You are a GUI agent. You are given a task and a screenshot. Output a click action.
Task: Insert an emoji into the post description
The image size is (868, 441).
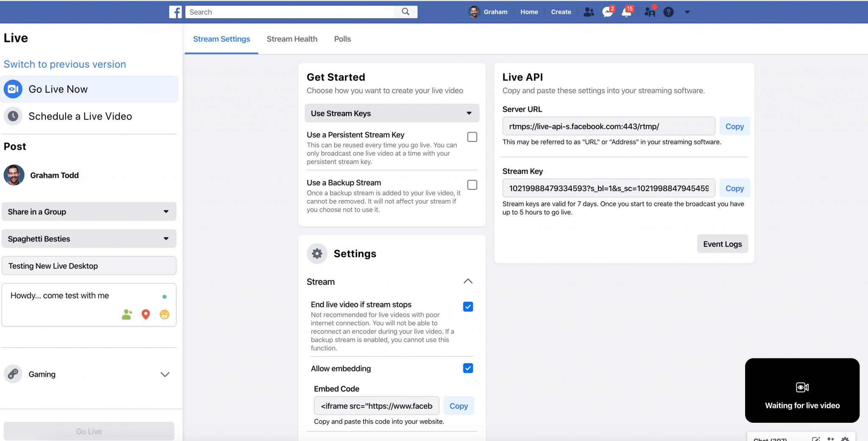pos(164,314)
